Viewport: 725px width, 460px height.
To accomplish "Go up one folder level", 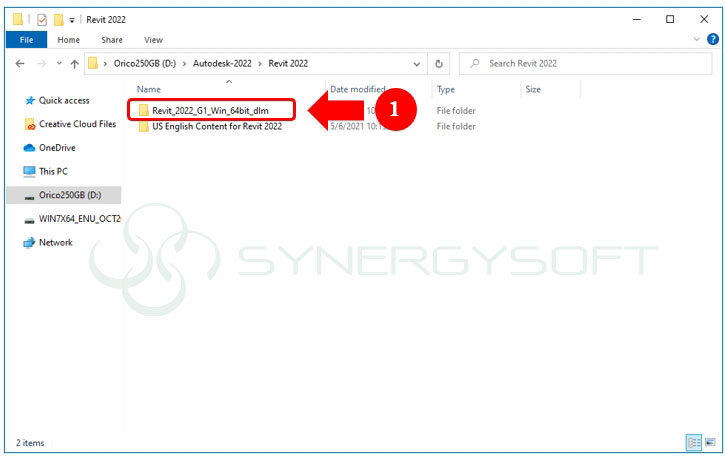I will point(74,64).
